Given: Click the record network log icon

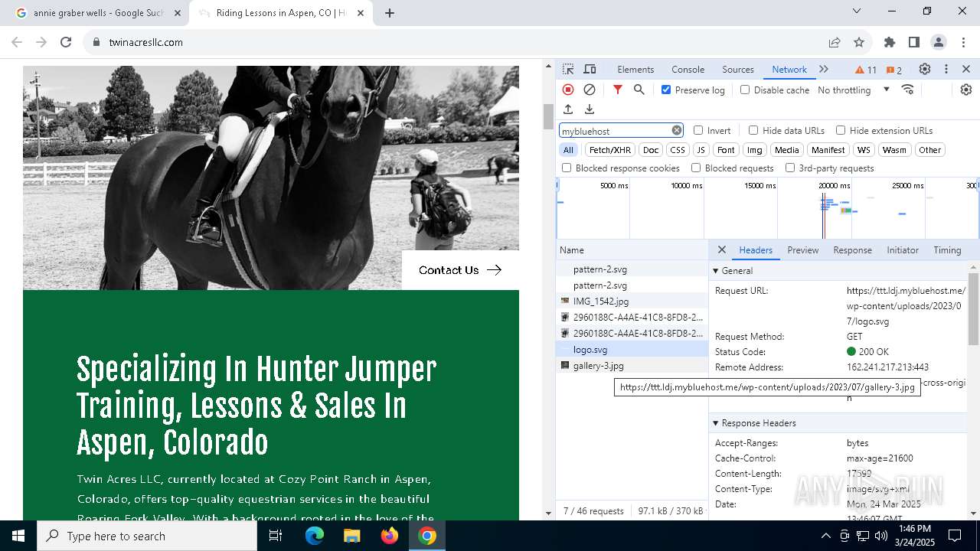Looking at the screenshot, I should click(x=568, y=90).
